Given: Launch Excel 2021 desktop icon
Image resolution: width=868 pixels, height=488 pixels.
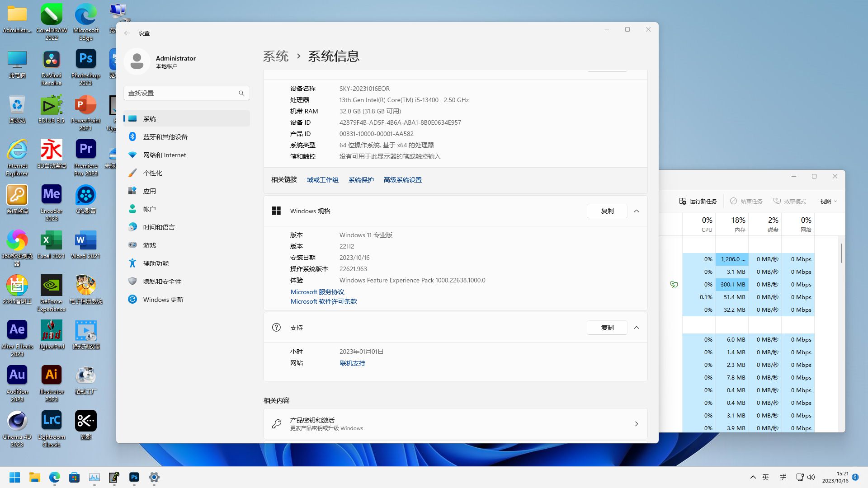Looking at the screenshot, I should (52, 244).
